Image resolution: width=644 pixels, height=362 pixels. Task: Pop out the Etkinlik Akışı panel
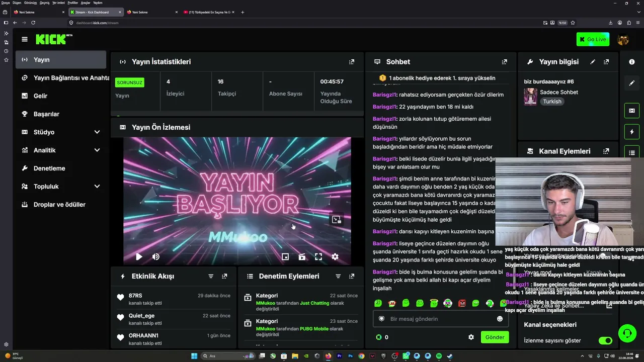tap(224, 276)
